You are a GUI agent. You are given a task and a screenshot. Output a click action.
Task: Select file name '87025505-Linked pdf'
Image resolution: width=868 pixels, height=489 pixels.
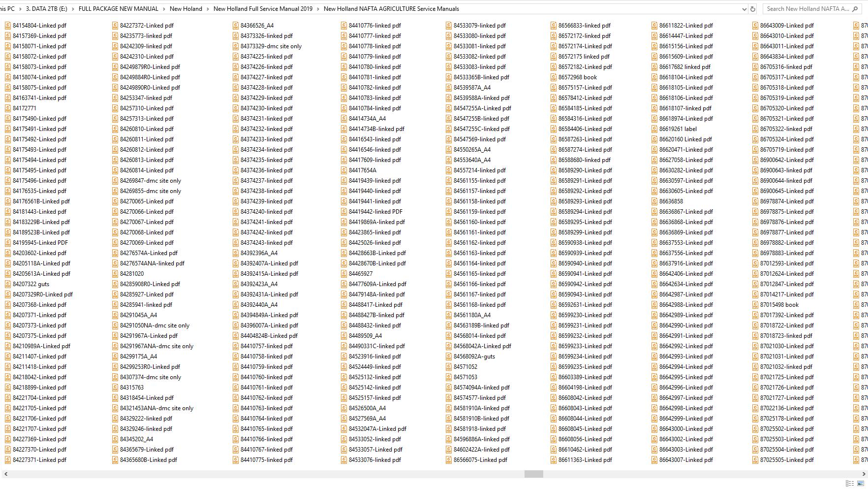point(787,460)
